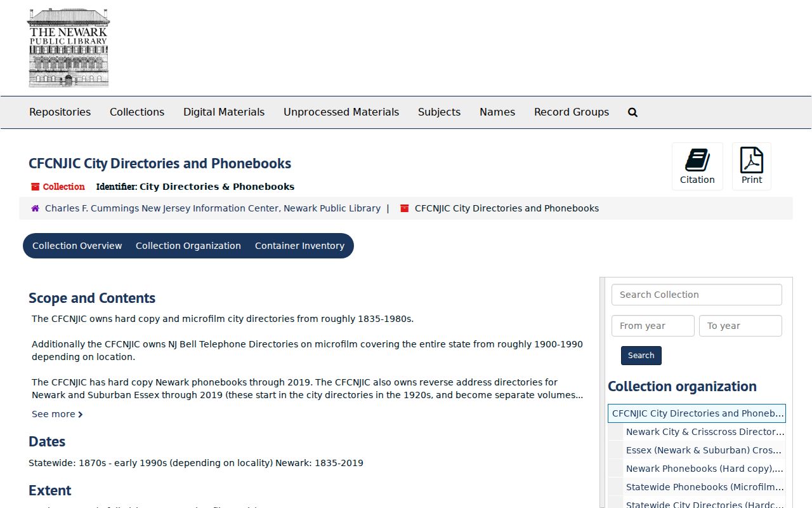The width and height of the screenshot is (812, 508).
Task: Switch to Container Inventory tab
Action: pos(299,246)
